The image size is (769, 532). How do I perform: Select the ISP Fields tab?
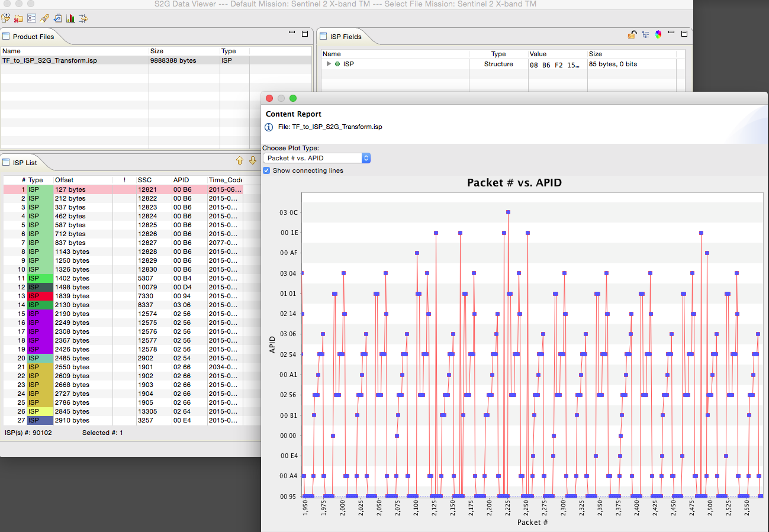pyautogui.click(x=346, y=37)
